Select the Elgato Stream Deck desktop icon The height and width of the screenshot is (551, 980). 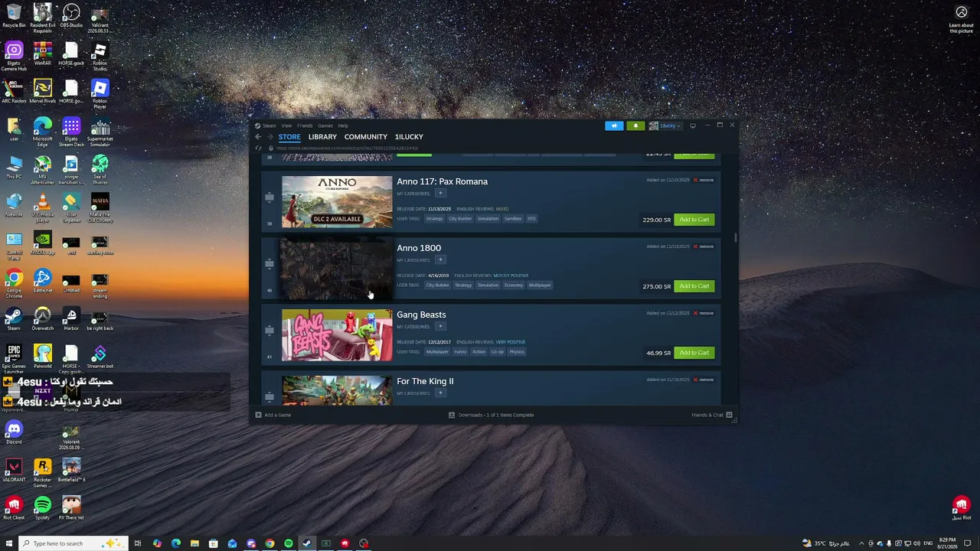coord(71,132)
